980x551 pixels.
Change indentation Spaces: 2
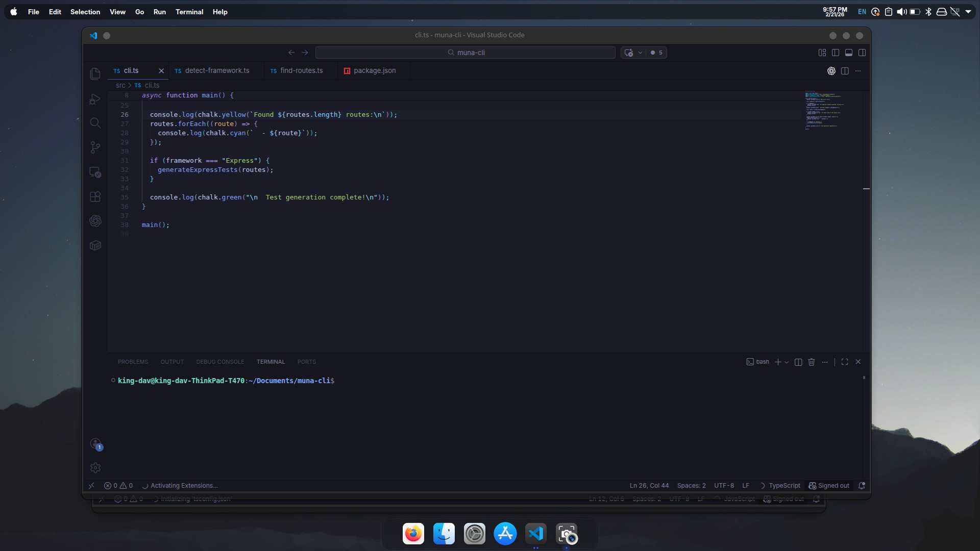pos(691,486)
